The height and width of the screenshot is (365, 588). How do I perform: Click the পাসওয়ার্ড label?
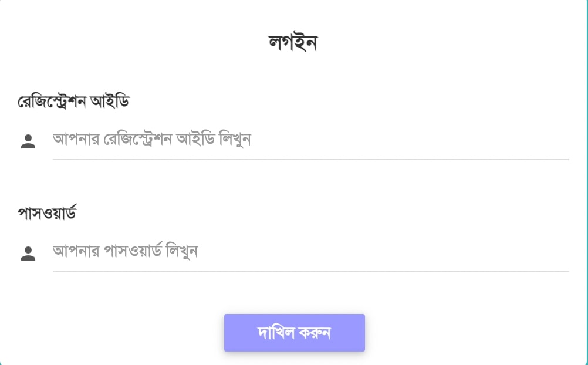(x=48, y=213)
